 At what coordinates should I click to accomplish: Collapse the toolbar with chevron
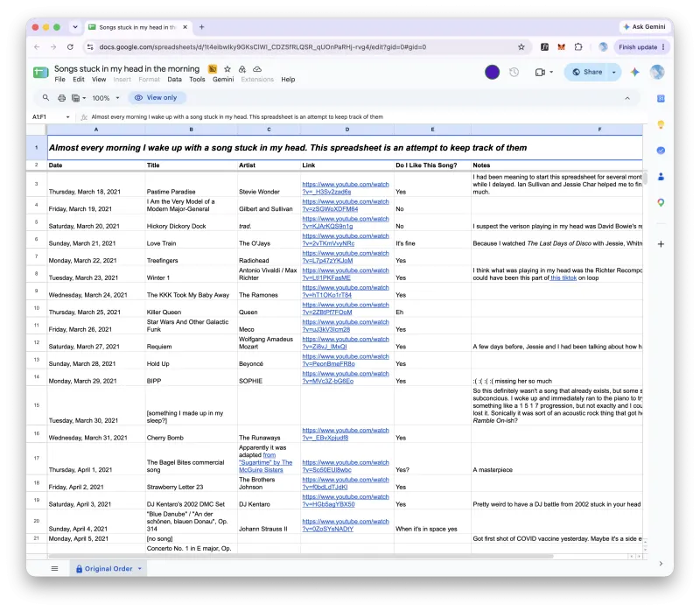tap(627, 98)
